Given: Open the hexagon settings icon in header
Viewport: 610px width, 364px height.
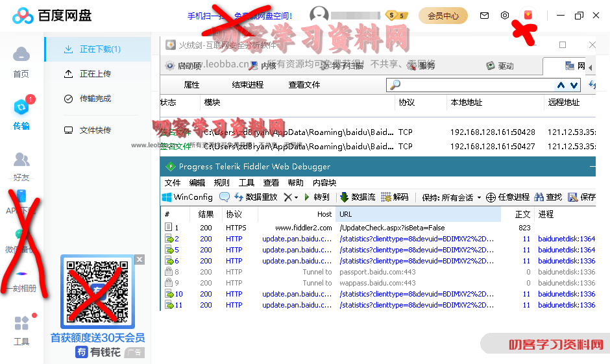Looking at the screenshot, I should 505,16.
